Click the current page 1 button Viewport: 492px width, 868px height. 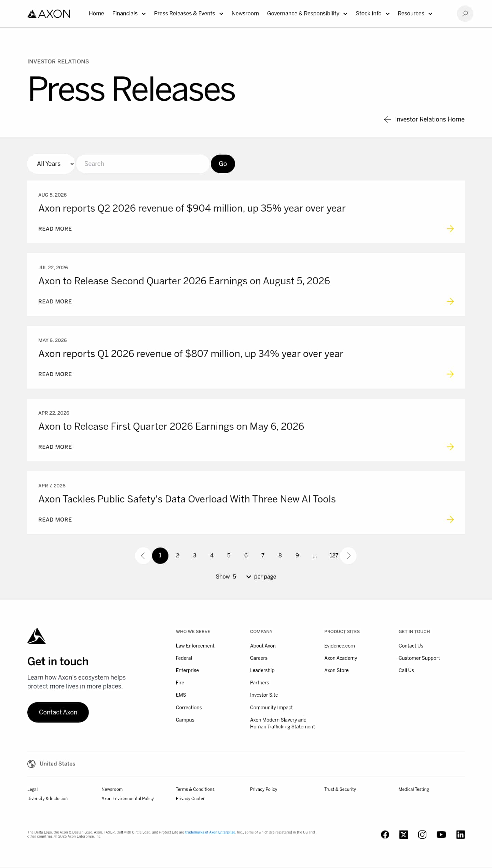point(160,556)
